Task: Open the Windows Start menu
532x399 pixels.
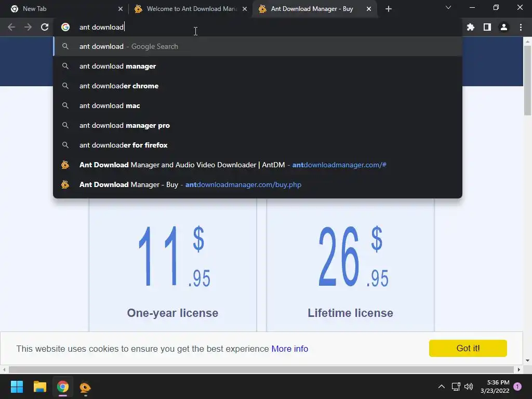Action: point(17,387)
